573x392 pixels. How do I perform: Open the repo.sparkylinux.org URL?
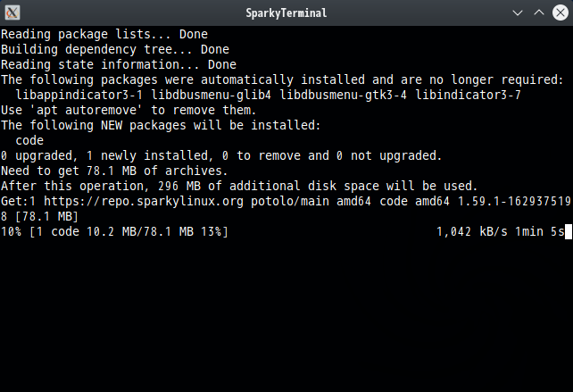coord(143,202)
